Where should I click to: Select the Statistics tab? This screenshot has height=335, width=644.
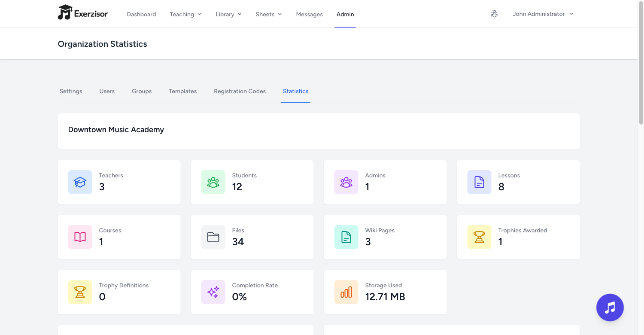[x=295, y=91]
